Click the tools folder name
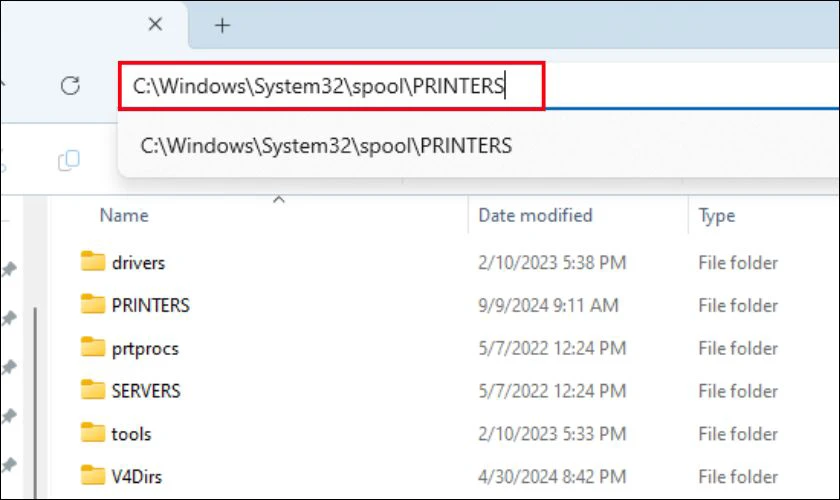840x500 pixels. click(131, 434)
